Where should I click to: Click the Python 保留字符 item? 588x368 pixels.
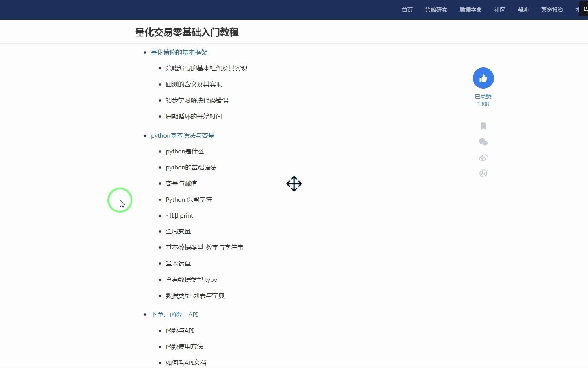[x=189, y=199]
